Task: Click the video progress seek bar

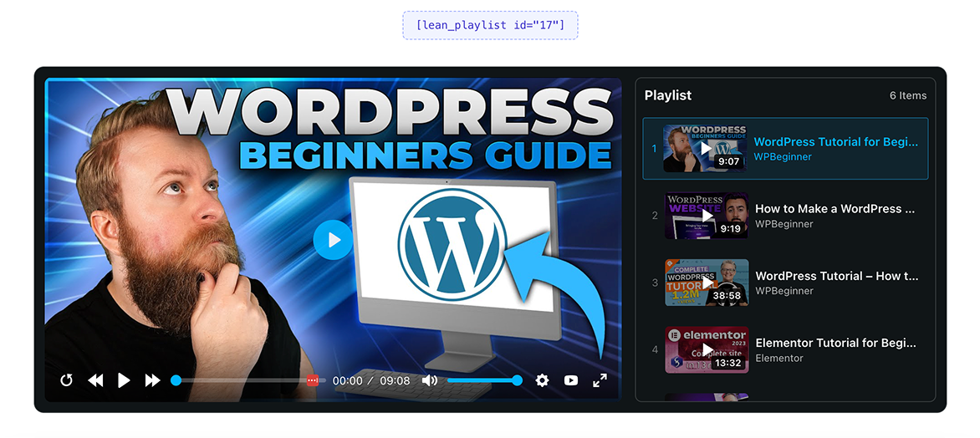Action: [x=248, y=379]
